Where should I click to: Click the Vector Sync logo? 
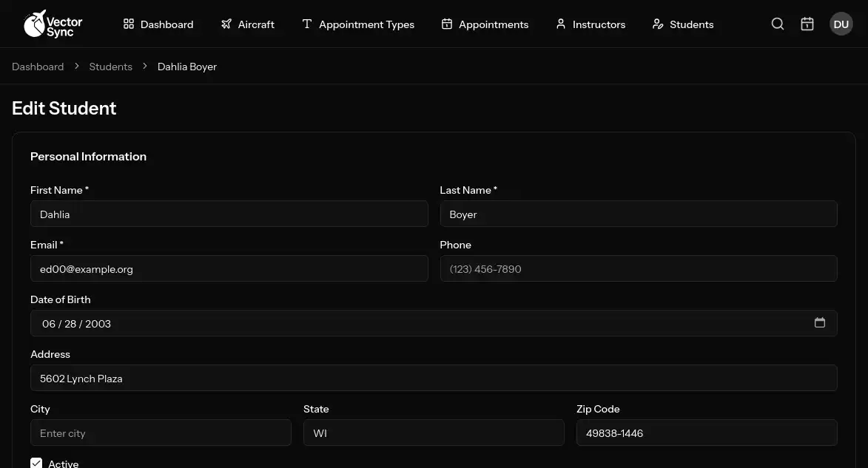(53, 24)
